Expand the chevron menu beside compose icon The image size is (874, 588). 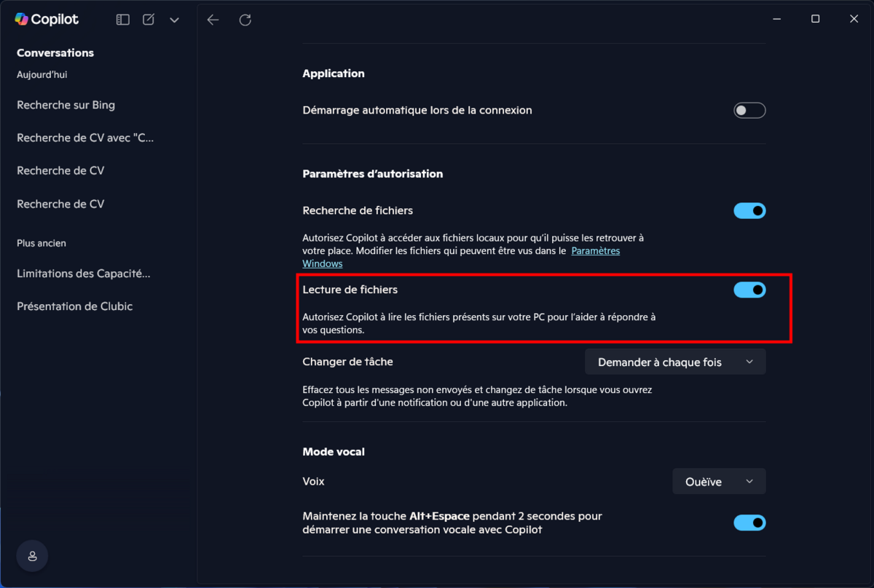coord(174,20)
